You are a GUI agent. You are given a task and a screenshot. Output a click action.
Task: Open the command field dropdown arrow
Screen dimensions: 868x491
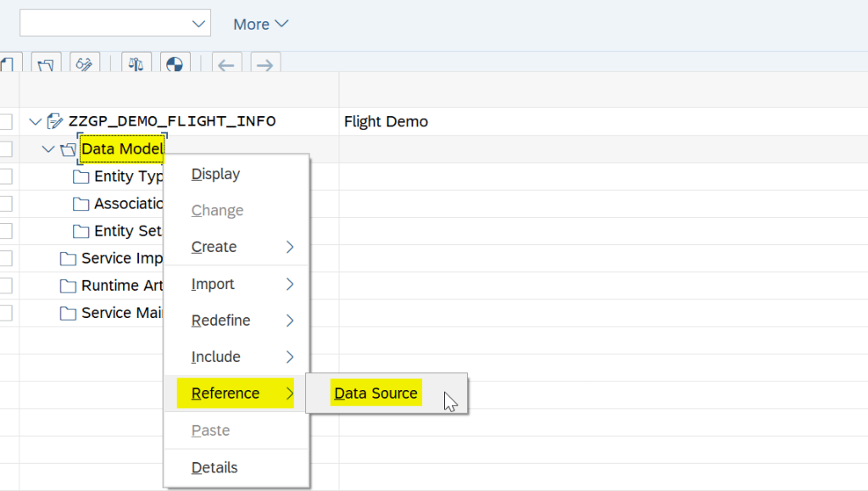199,23
